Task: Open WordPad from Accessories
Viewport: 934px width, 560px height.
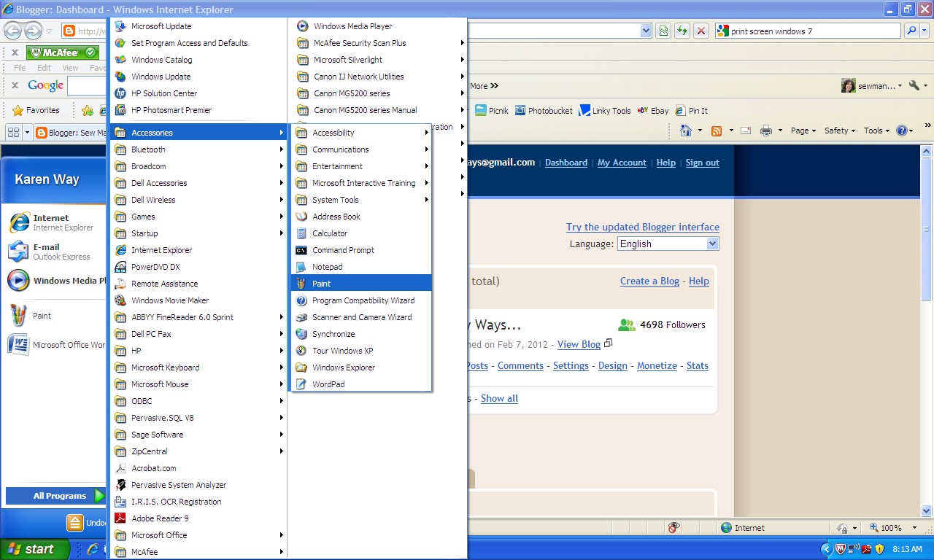Action: (361, 384)
